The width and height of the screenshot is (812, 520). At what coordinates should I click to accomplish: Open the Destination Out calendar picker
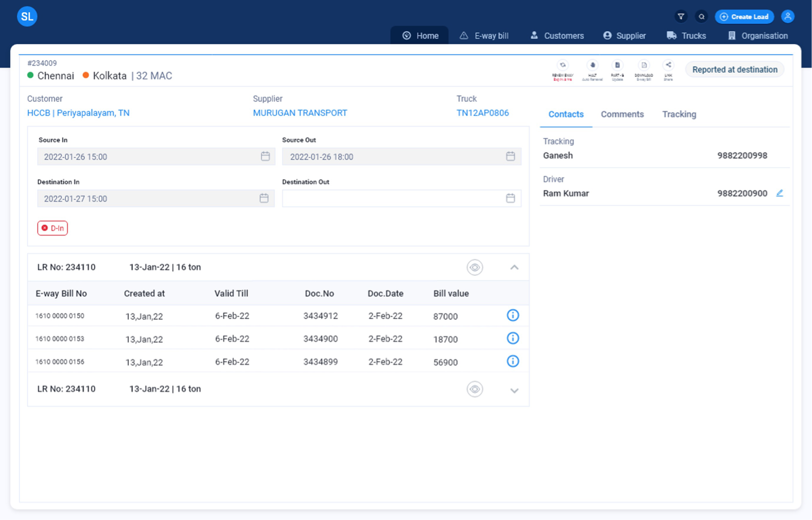(510, 198)
